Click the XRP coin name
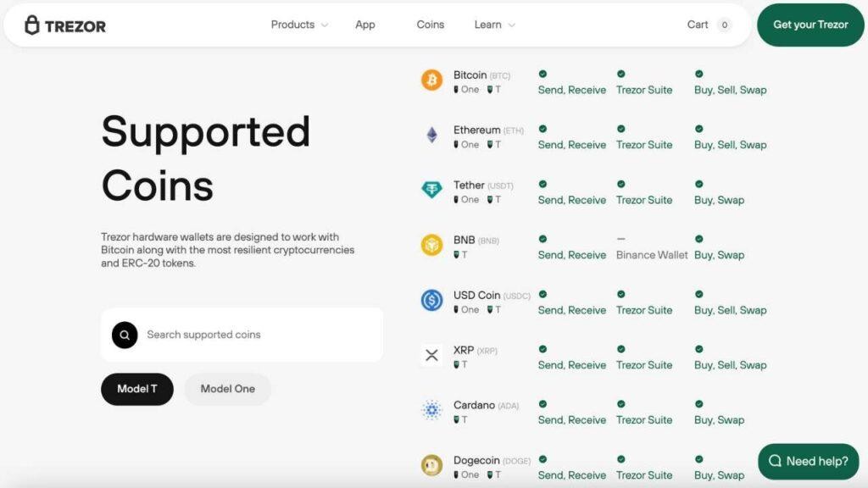This screenshot has width=868, height=488. (464, 350)
